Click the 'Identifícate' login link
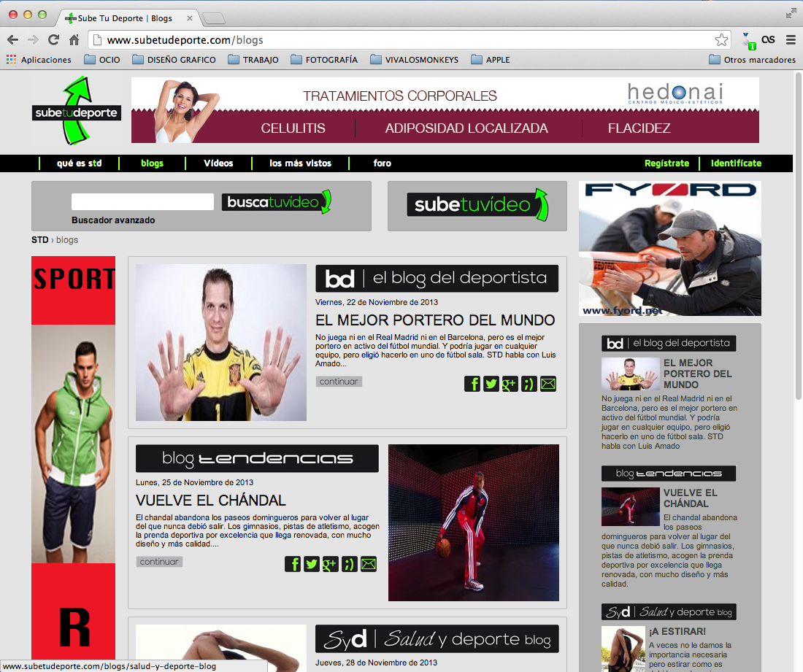This screenshot has width=803, height=672. point(736,163)
